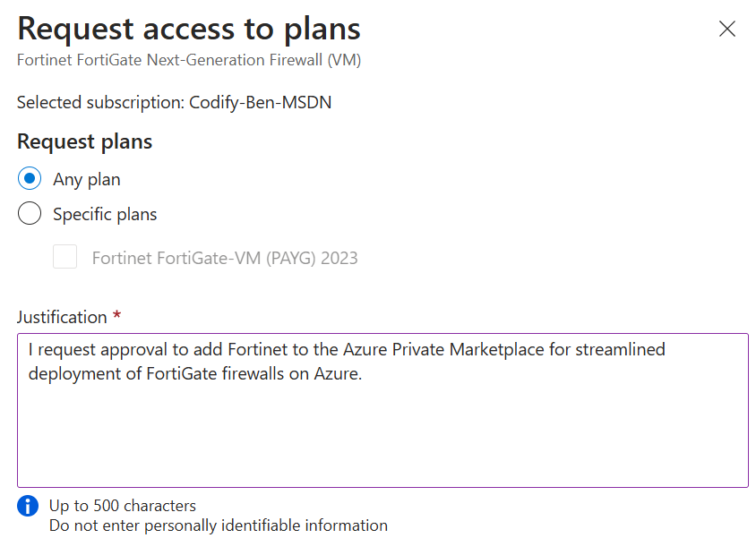Tick the Fortinet FortiGate-VM (PAYG) 2023 checkbox
Screen dimensions: 756x538
(64, 257)
